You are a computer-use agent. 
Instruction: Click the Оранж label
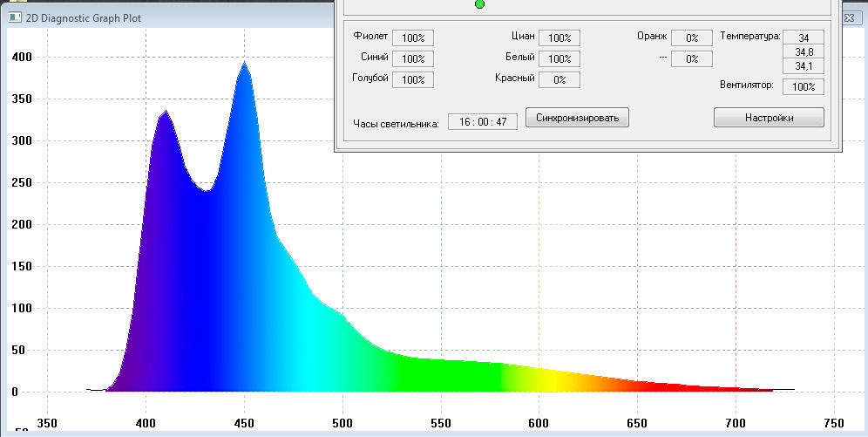pos(653,36)
